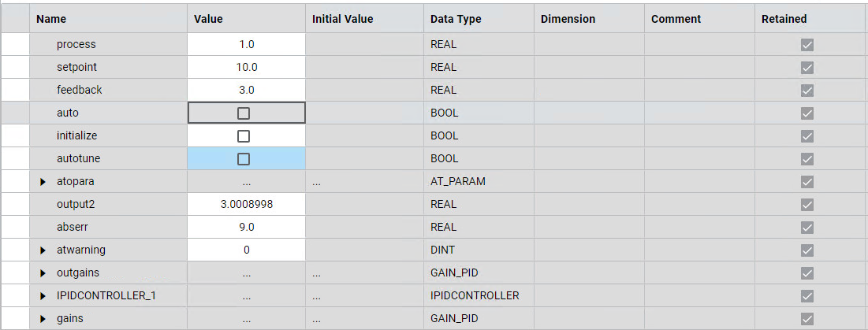This screenshot has width=868, height=330.
Task: Toggle the autotune value checkbox
Action: (244, 159)
